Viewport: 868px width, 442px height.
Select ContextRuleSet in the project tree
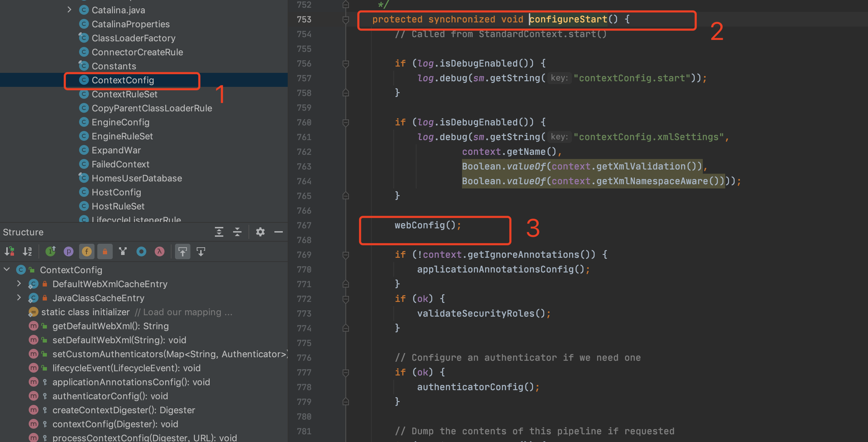click(124, 94)
